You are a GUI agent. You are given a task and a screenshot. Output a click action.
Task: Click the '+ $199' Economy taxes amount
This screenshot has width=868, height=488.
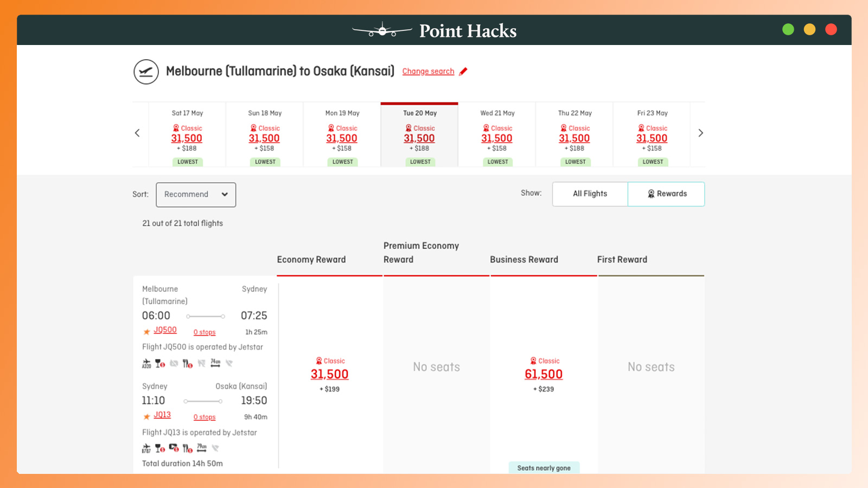click(x=329, y=389)
